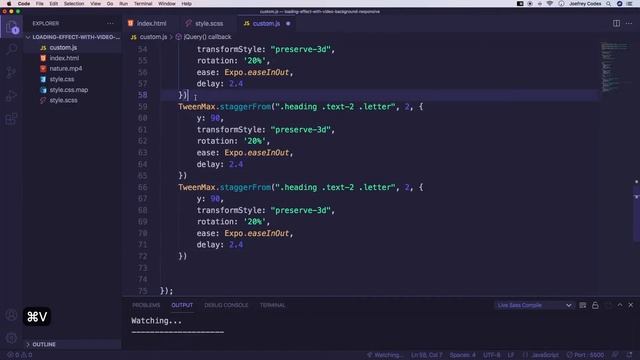Open the Go menu
This screenshot has width=640, height=360.
110,4
